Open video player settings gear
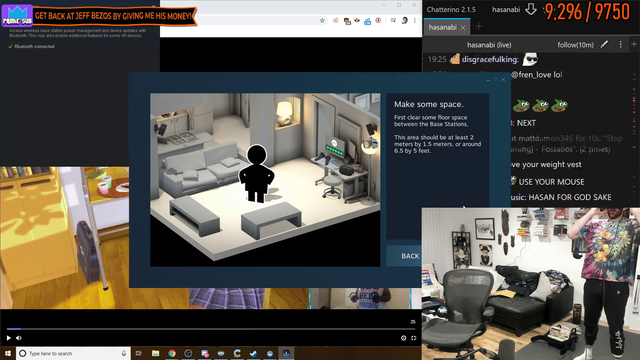The image size is (640, 360). (x=403, y=338)
